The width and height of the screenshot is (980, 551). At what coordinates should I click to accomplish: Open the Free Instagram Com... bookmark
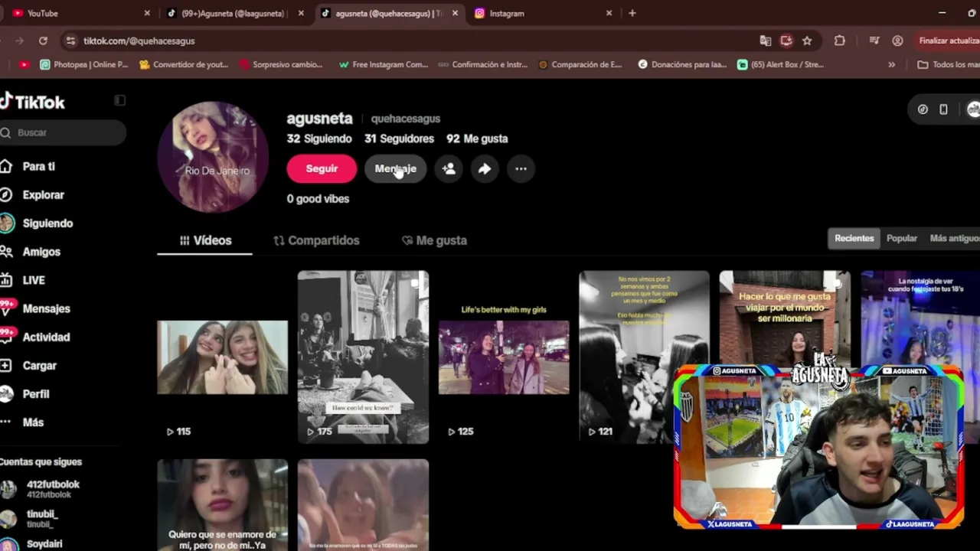pos(383,65)
